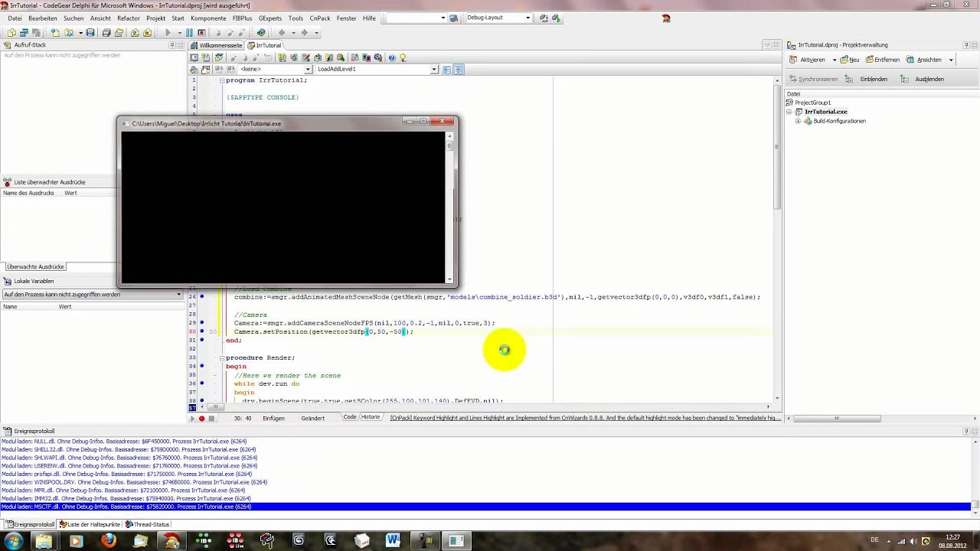Image resolution: width=980 pixels, height=551 pixels.
Task: Open Microsoft Word from the taskbar
Action: [x=393, y=541]
